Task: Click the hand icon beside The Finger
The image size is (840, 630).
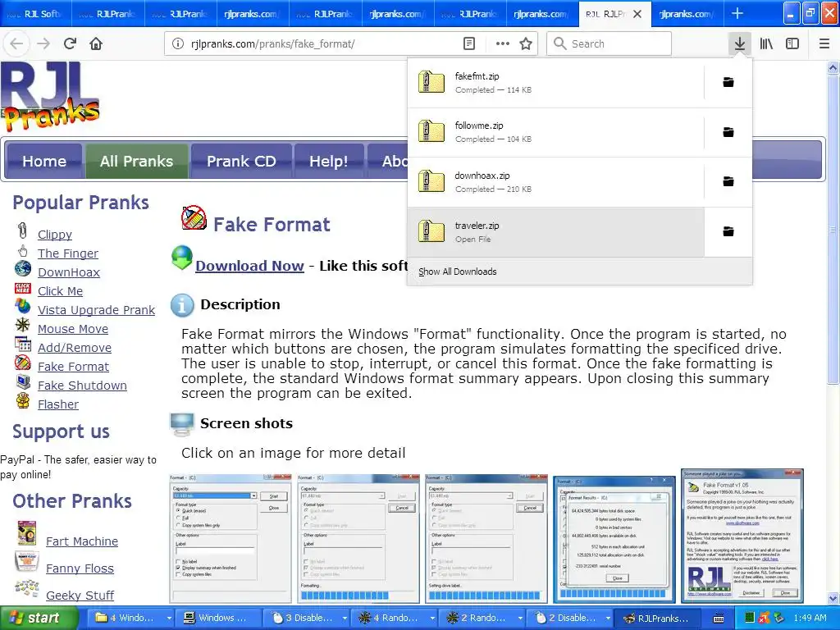Action: (22, 251)
